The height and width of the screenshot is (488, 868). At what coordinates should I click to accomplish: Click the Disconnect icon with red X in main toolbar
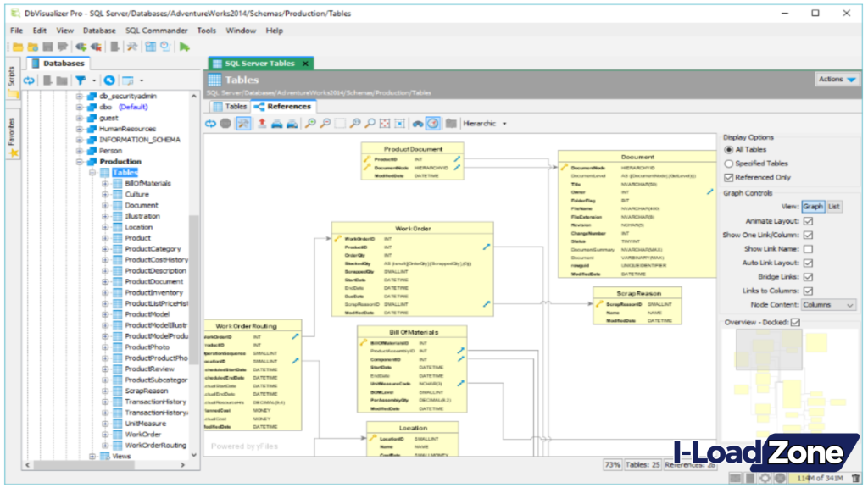tap(96, 47)
